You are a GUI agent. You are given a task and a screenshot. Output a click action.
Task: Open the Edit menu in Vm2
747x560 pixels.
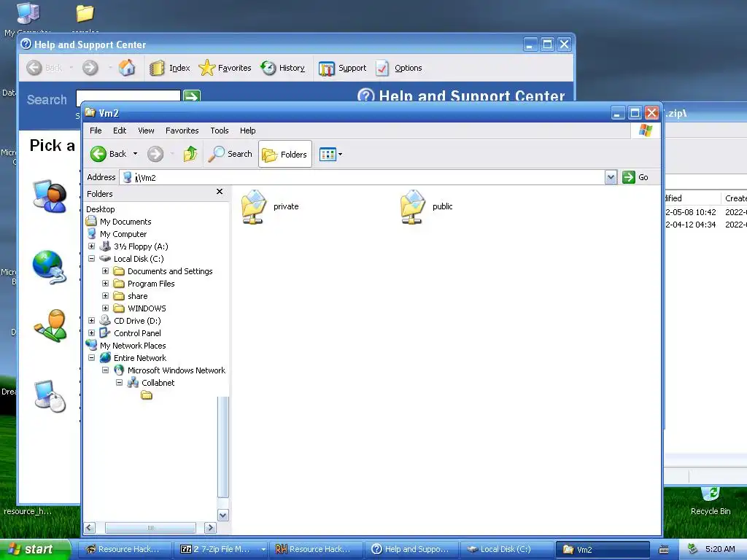point(120,131)
